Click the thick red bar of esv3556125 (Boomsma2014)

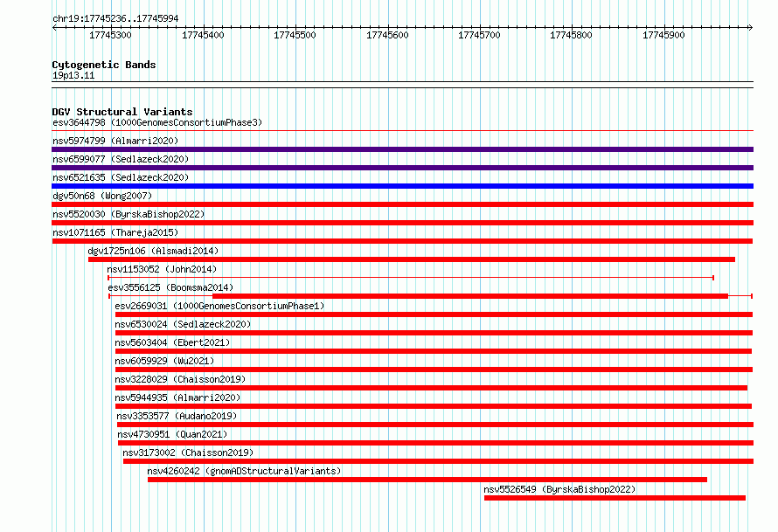pos(470,296)
